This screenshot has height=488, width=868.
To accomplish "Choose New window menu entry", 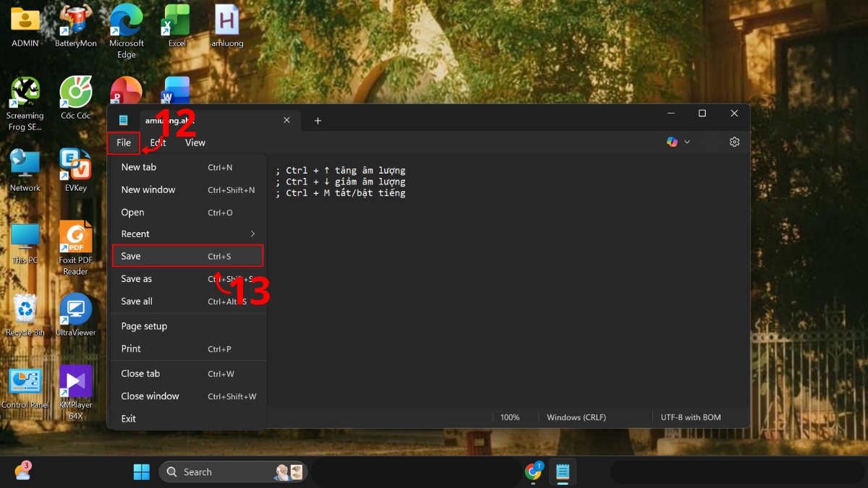I will pyautogui.click(x=187, y=189).
